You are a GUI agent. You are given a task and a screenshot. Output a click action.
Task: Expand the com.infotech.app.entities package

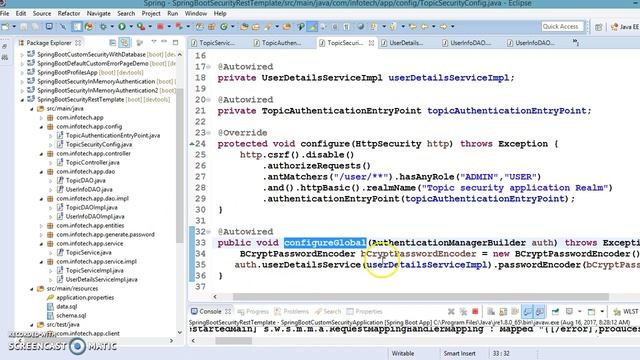(41, 225)
